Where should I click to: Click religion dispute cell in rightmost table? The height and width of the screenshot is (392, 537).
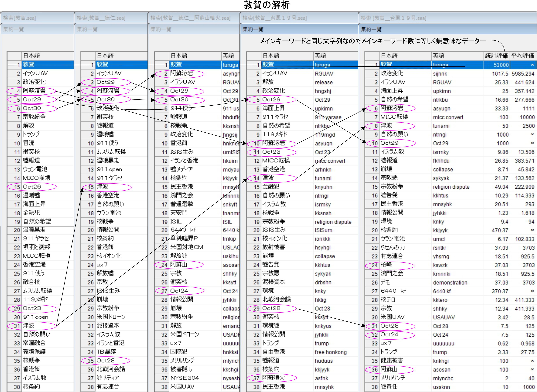click(x=451, y=187)
